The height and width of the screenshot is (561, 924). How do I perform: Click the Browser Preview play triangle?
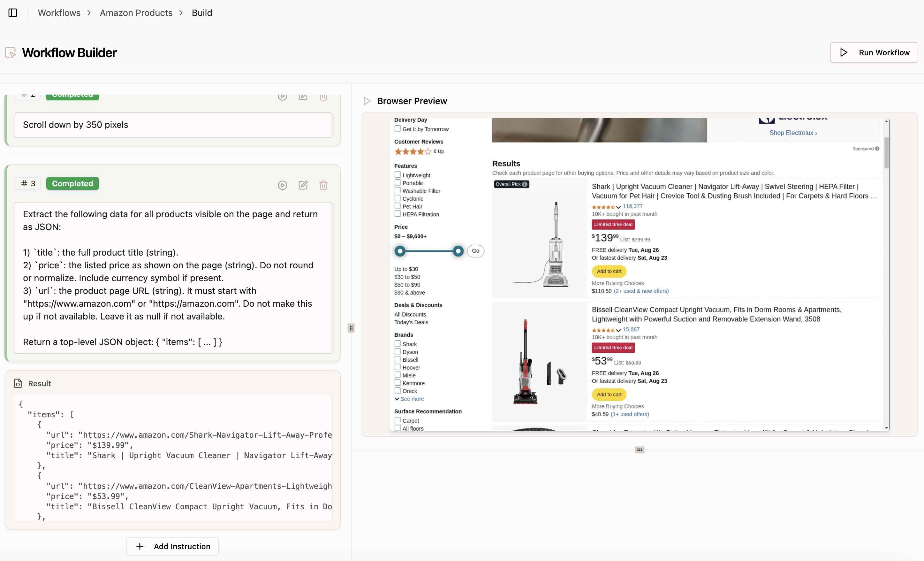point(367,101)
